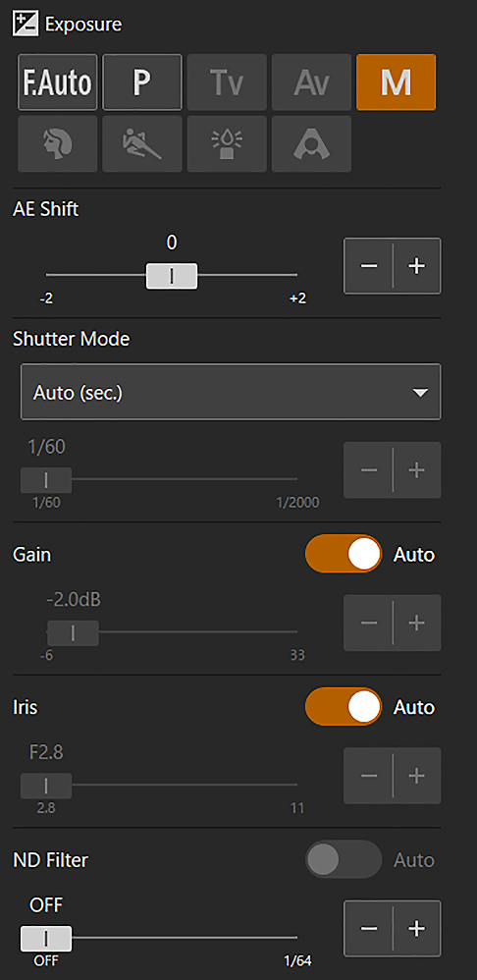Activate M manual exposure mode
This screenshot has height=980, width=477.
tap(396, 82)
